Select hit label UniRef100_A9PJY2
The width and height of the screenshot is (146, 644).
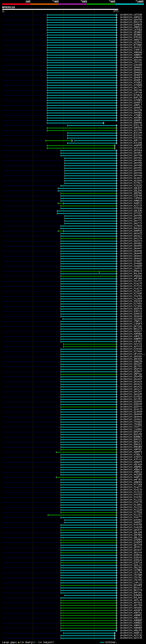pos(131,140)
